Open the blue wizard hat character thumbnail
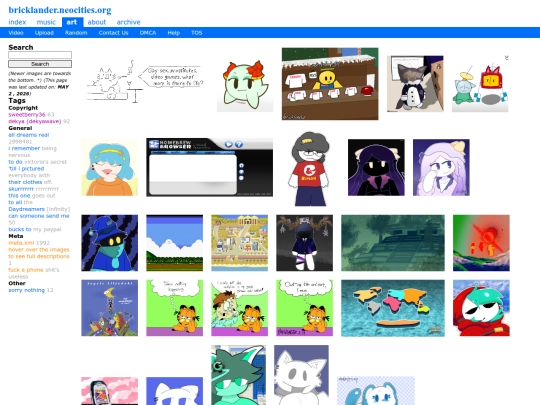The image size is (540, 405). (110, 243)
